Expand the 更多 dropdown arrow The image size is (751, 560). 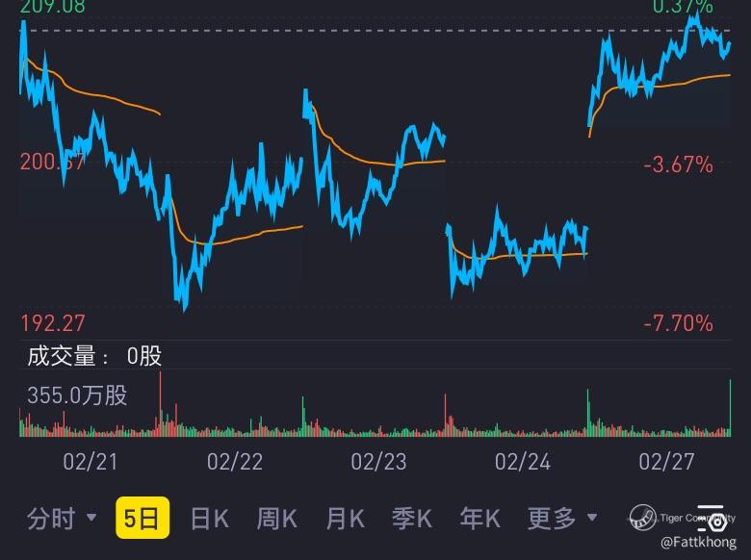(x=592, y=518)
